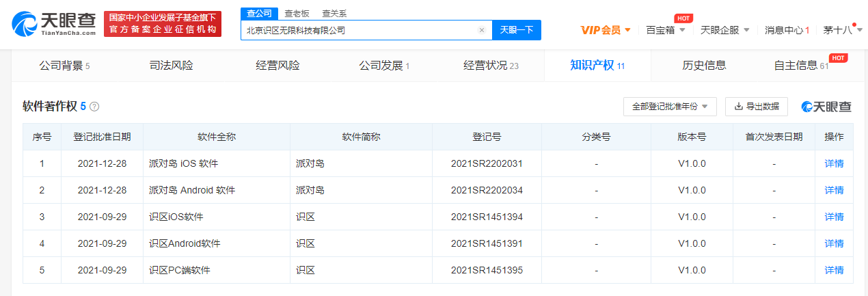Switch to the 查老板 search tab
Screen dimensions: 868x296
point(297,13)
